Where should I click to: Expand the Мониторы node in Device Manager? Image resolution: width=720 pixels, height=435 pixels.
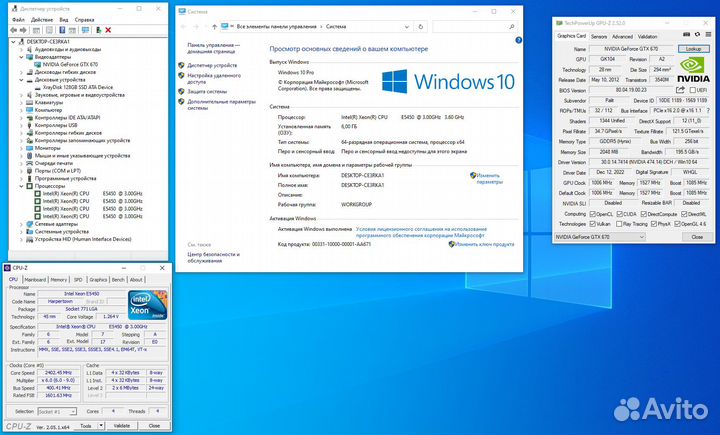point(21,148)
